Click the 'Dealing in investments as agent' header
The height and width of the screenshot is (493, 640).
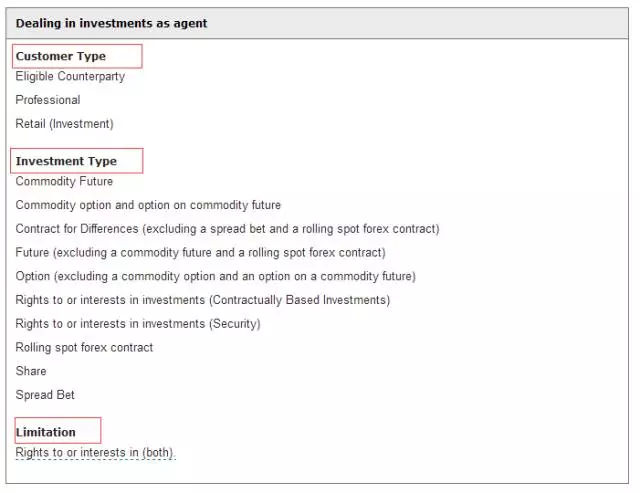[111, 23]
